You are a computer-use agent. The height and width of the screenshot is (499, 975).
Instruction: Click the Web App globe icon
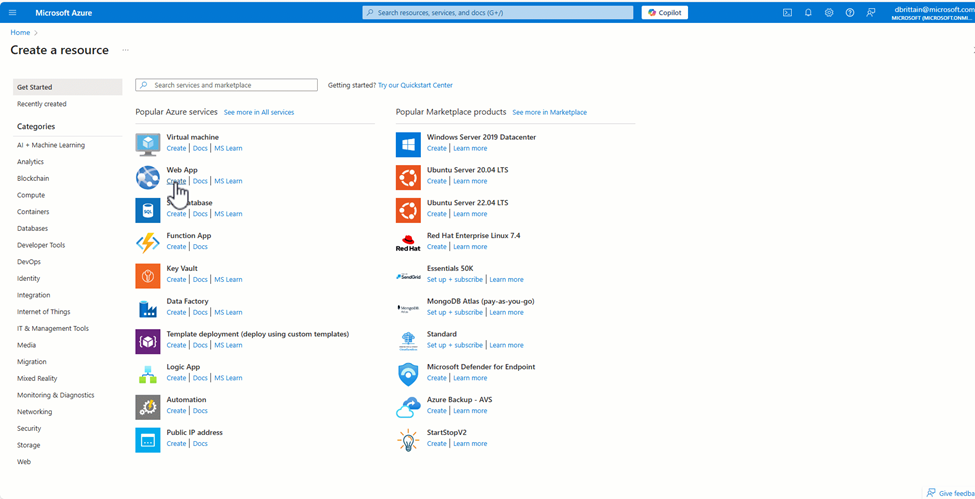point(148,177)
